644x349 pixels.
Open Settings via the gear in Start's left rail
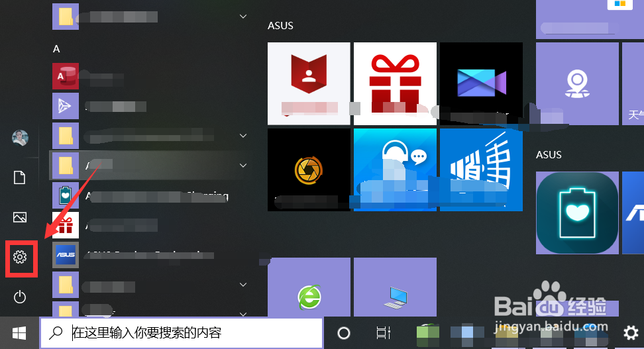pos(20,257)
